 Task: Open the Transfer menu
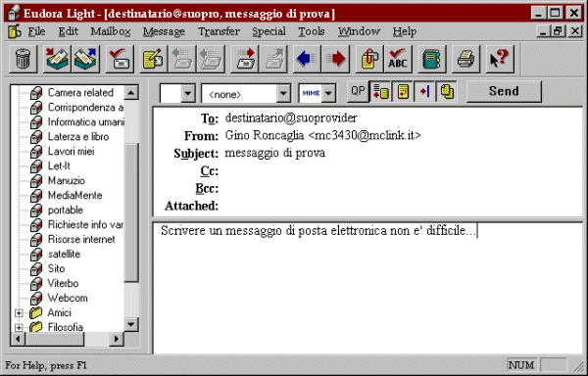[219, 31]
